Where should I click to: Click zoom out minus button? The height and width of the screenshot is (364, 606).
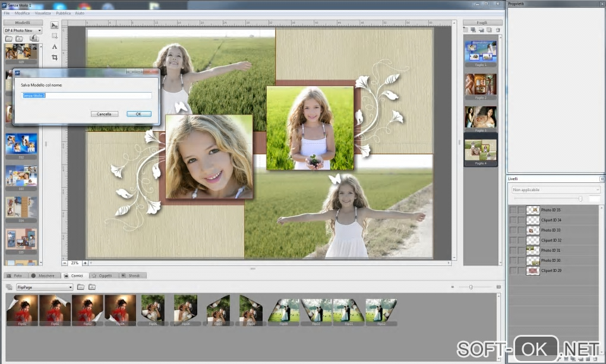65,262
